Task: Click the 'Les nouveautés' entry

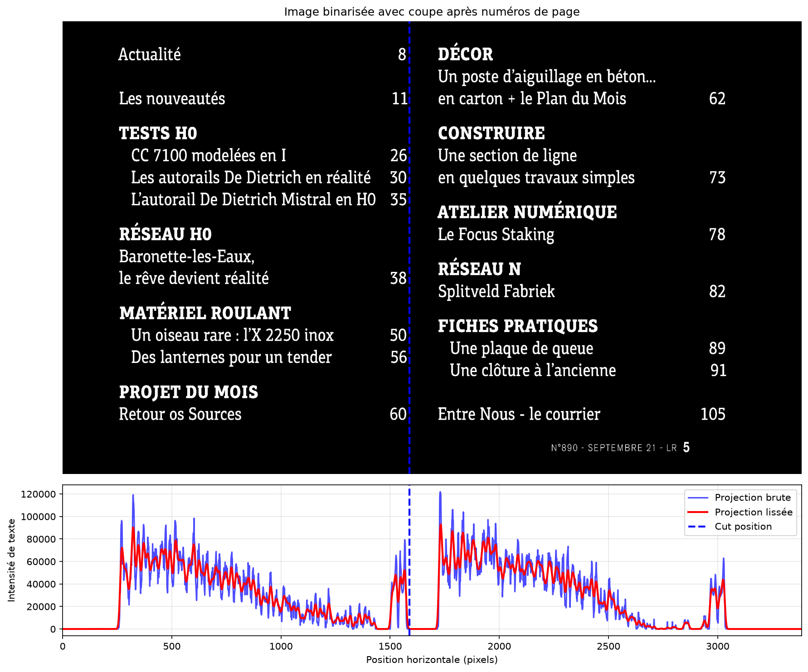Action: 172,98
